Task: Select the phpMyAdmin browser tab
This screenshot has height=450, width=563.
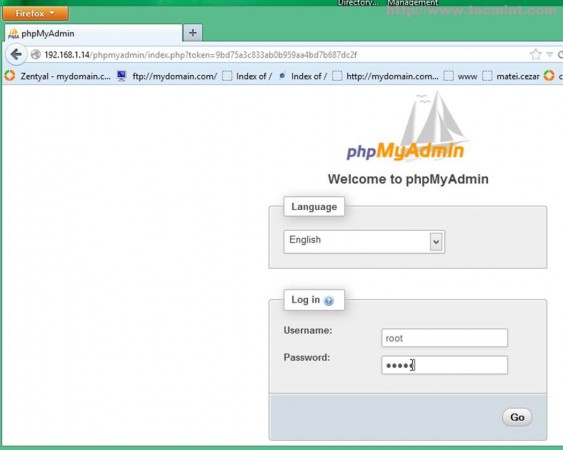Action: pos(94,33)
